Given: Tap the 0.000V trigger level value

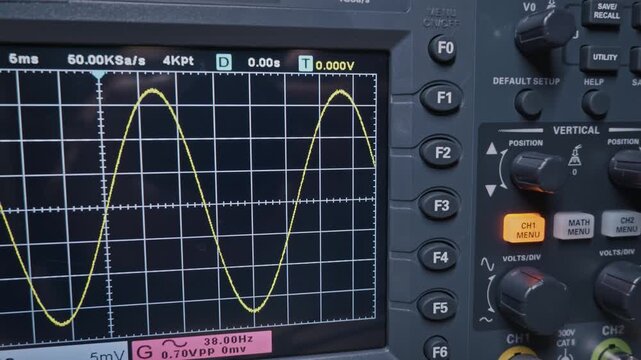Looking at the screenshot, I should [x=335, y=66].
